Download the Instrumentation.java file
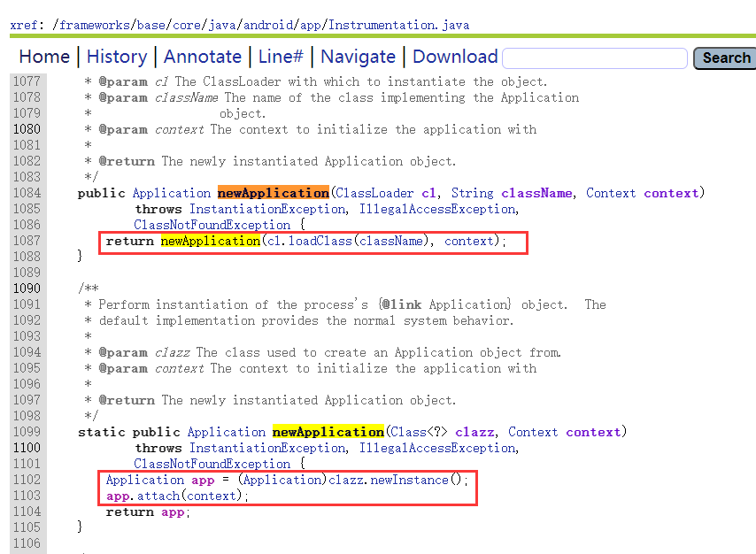Viewport: 756px width, 554px height. (455, 57)
